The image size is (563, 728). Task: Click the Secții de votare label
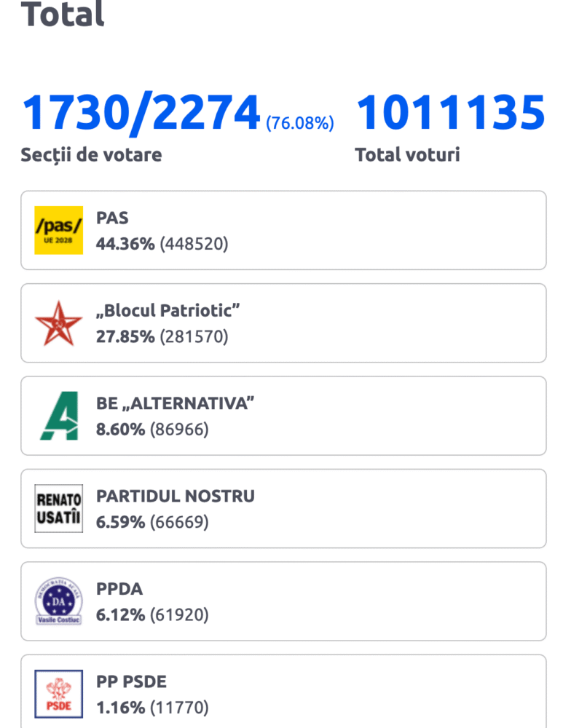click(x=91, y=155)
